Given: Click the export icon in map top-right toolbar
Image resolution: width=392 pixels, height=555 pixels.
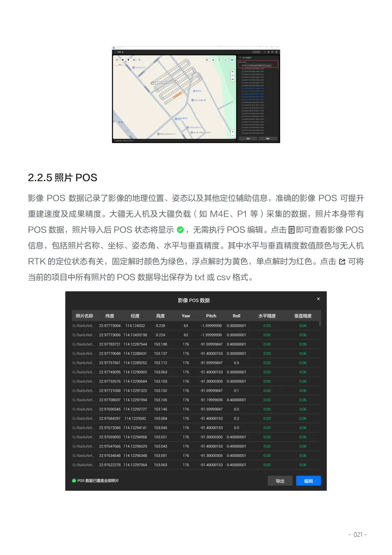Looking at the screenshot, I should click(213, 60).
